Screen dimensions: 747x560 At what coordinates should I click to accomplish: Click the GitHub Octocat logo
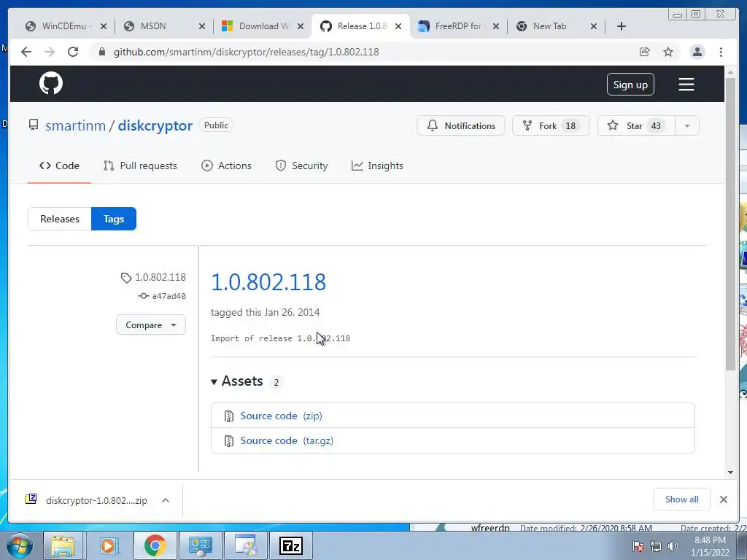[51, 83]
